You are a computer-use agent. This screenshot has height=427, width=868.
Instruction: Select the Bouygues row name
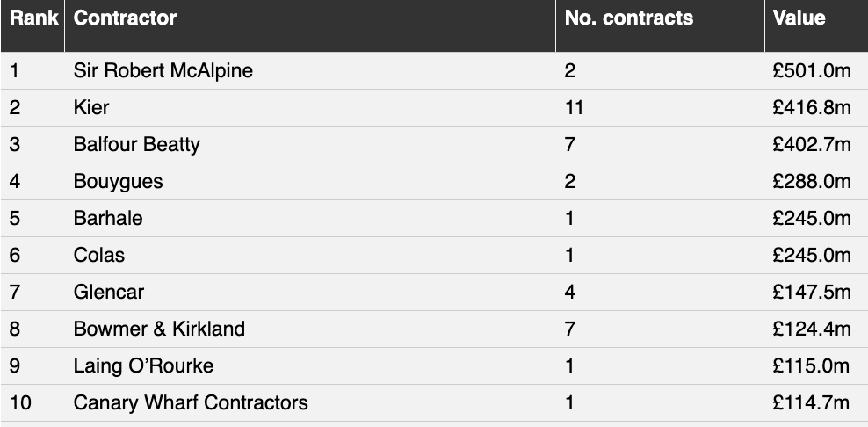[x=118, y=181]
